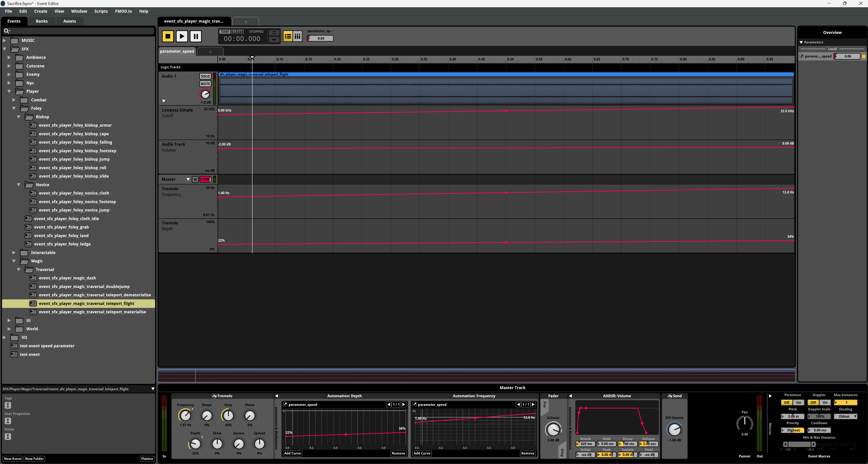This screenshot has height=464, width=868.
Task: Click the columns view layout icon
Action: coord(297,36)
